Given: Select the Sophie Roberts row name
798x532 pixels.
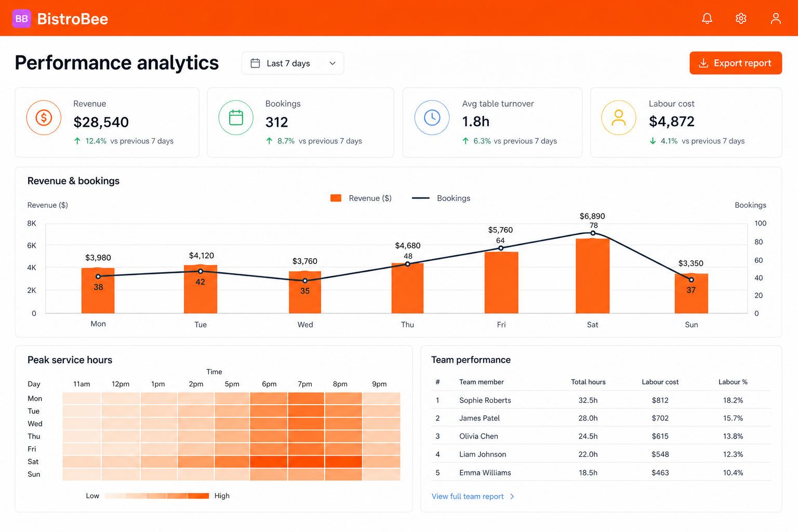Looking at the screenshot, I should coord(485,400).
